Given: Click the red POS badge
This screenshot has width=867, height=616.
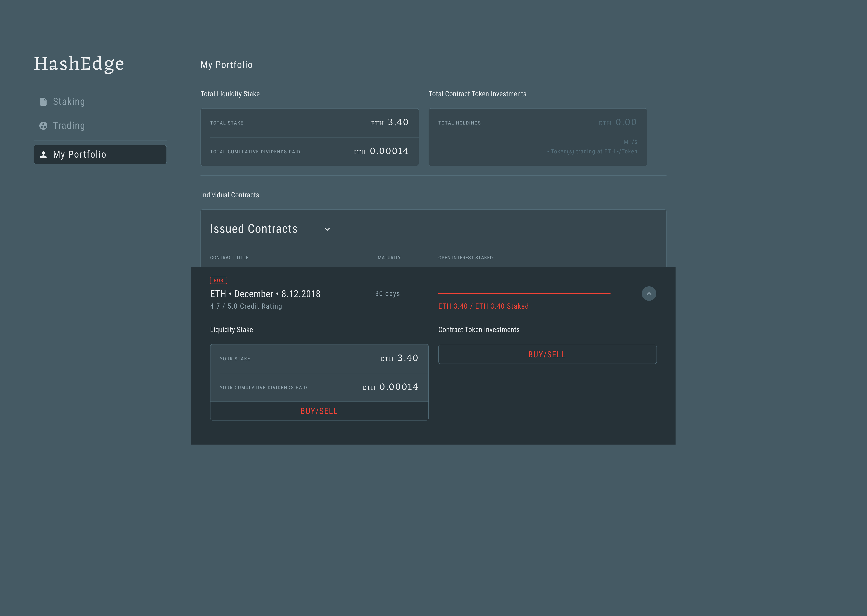Looking at the screenshot, I should tap(218, 280).
